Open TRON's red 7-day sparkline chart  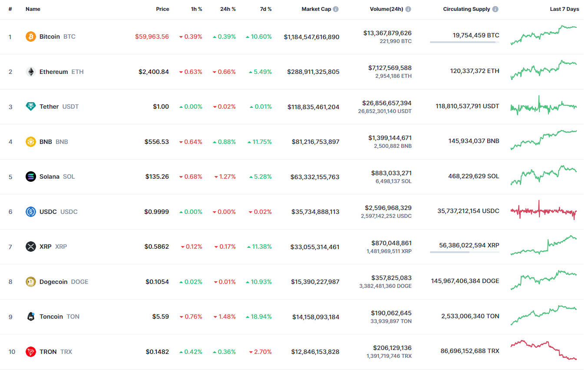coord(544,350)
